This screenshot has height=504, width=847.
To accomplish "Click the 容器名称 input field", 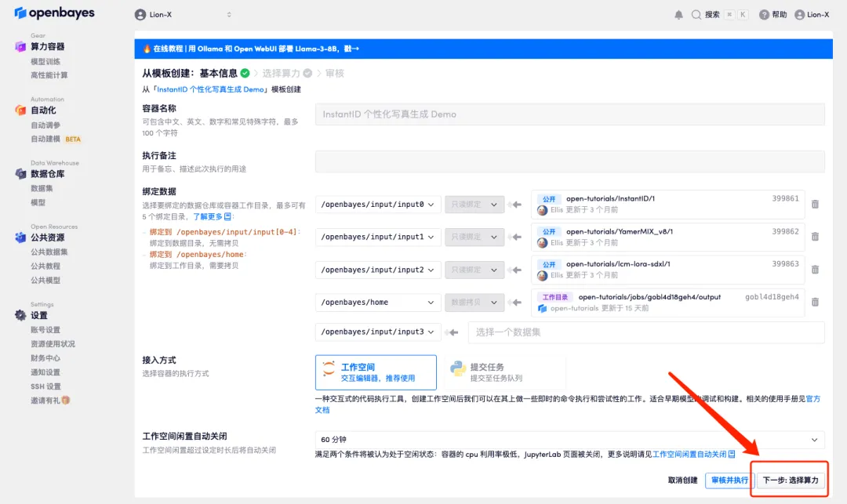I will pyautogui.click(x=570, y=114).
